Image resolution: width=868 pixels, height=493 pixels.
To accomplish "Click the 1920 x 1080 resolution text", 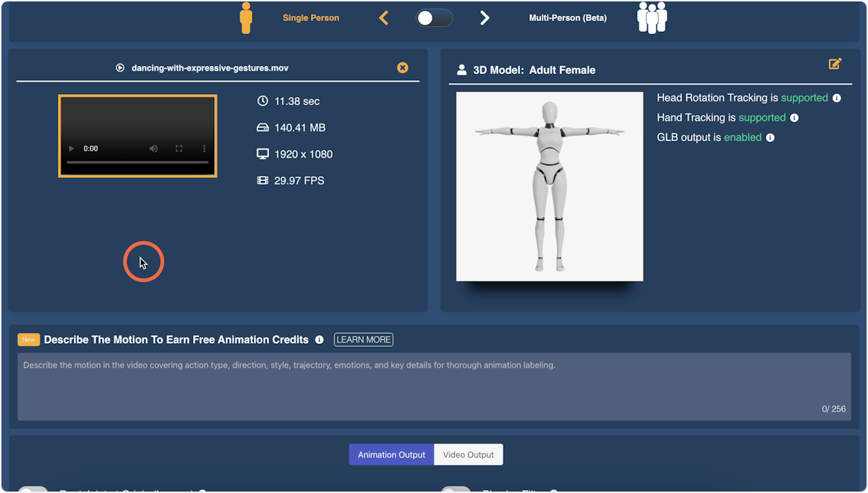I will point(304,154).
